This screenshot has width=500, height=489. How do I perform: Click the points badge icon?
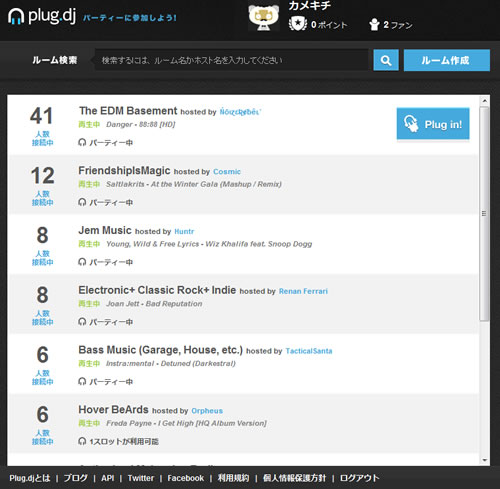(298, 24)
